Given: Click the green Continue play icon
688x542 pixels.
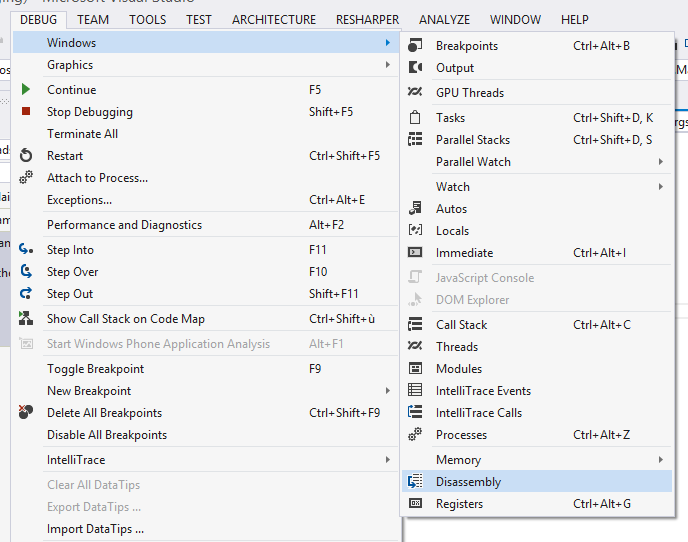Looking at the screenshot, I should coord(26,90).
